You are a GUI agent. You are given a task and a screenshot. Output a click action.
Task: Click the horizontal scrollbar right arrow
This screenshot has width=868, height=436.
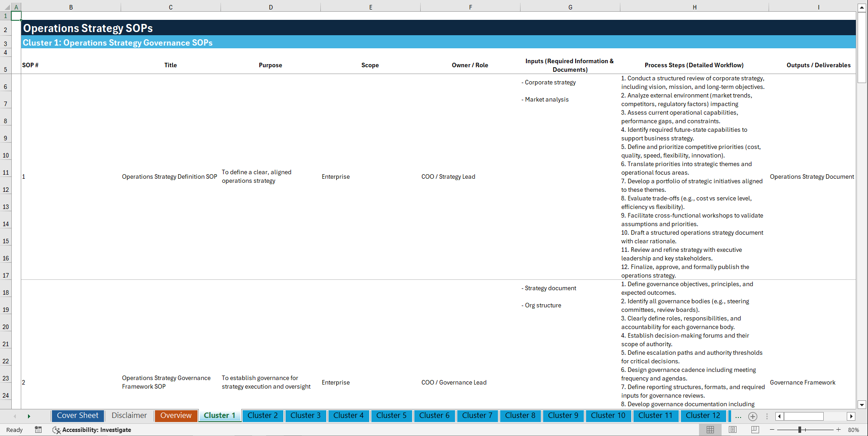[851, 416]
